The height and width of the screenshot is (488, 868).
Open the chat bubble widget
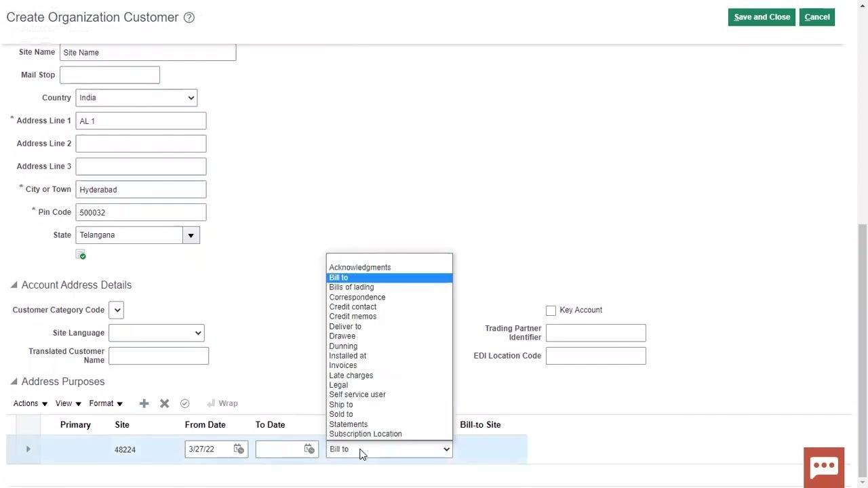point(824,466)
